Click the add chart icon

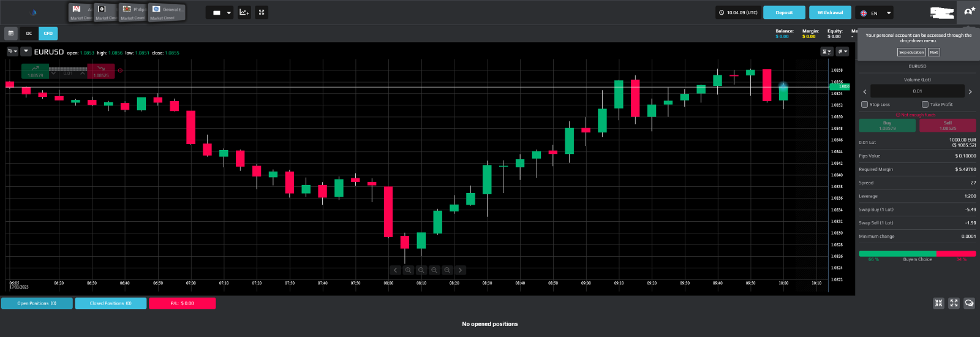pyautogui.click(x=244, y=12)
